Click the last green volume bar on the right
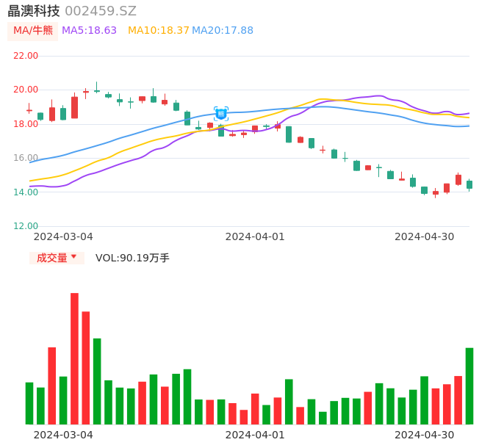The width and height of the screenshot is (504, 445). tap(469, 386)
